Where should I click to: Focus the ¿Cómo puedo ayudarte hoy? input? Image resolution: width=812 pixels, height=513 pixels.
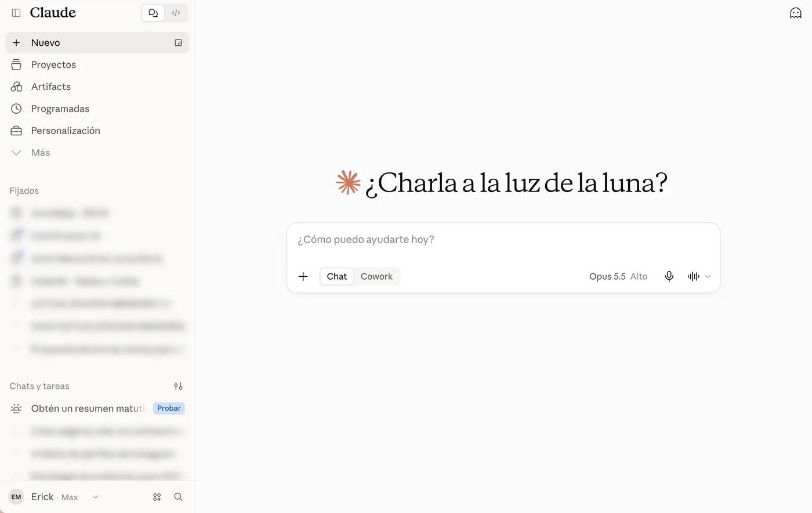tap(503, 240)
